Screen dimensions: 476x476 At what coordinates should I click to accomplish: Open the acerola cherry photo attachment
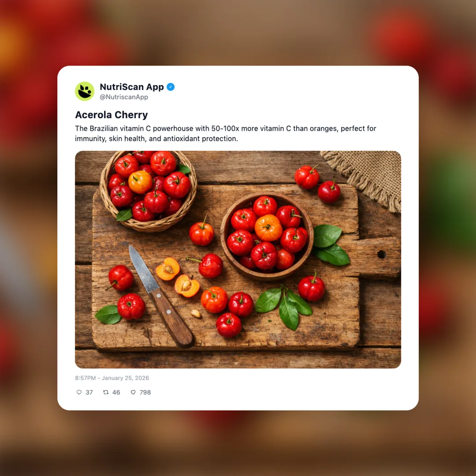pos(238,260)
